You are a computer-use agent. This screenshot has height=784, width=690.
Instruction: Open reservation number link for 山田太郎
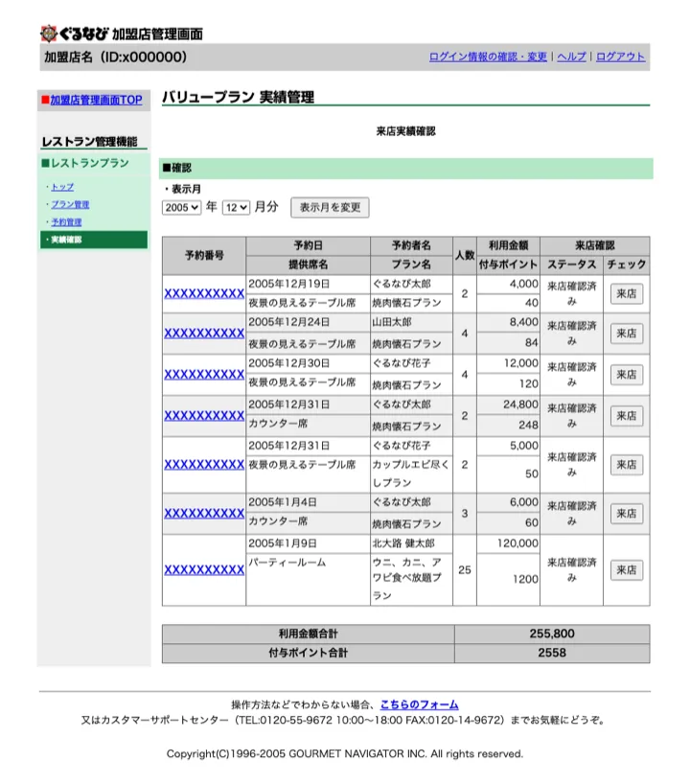coord(204,333)
